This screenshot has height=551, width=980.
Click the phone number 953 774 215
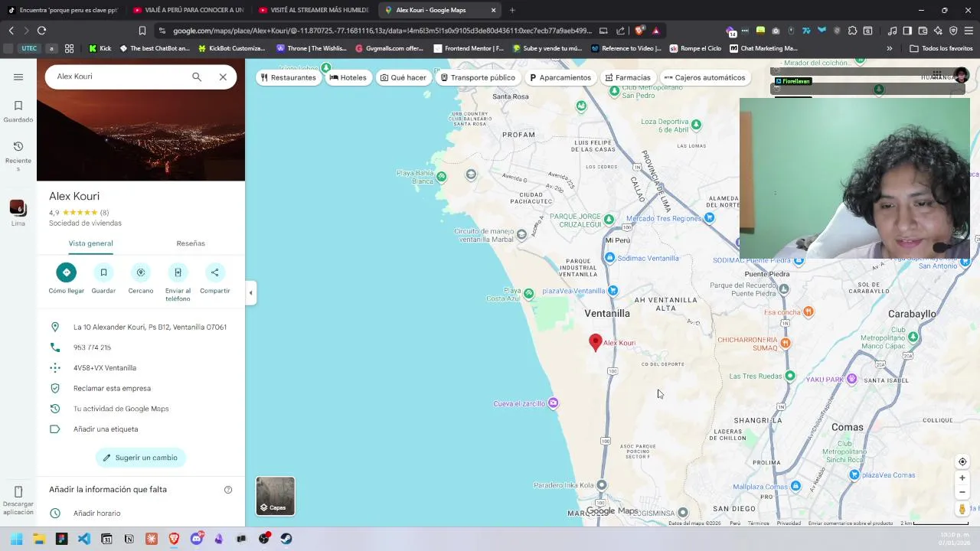92,347
